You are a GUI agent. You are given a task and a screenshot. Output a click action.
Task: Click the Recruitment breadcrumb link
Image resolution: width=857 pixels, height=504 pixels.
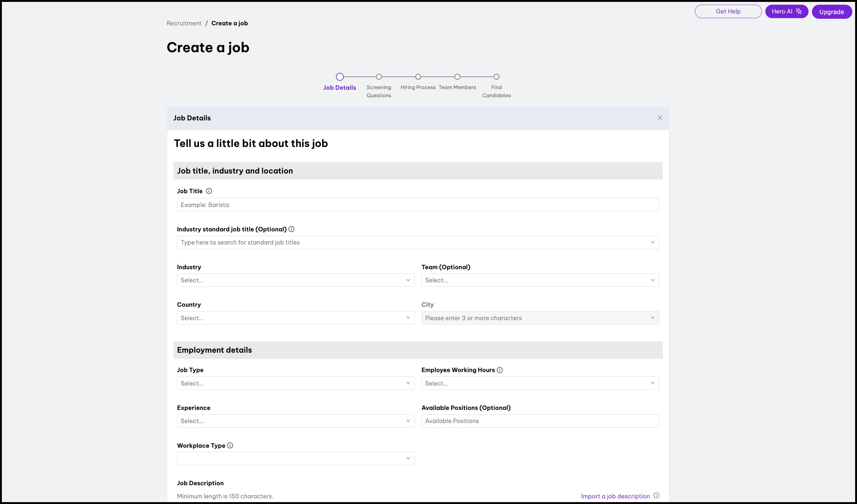pos(184,23)
